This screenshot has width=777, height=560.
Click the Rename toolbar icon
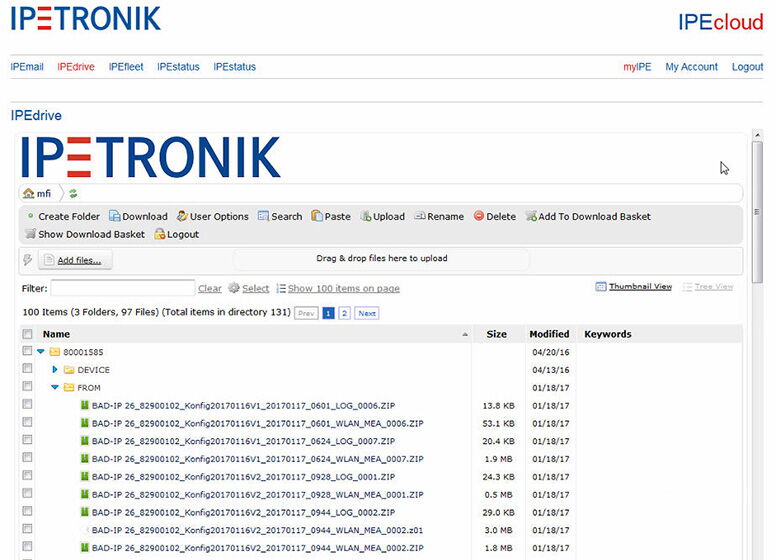[x=420, y=216]
